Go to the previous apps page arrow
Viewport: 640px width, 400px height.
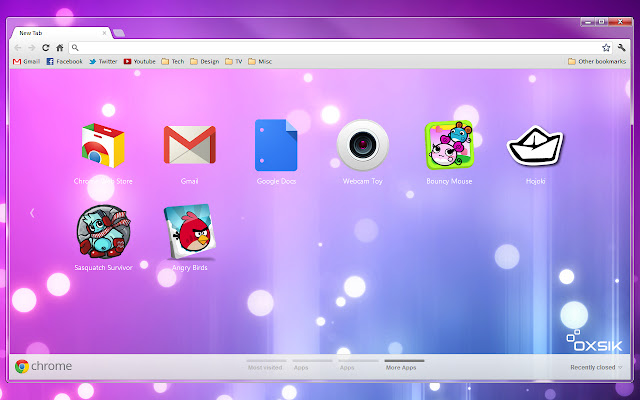click(x=32, y=213)
